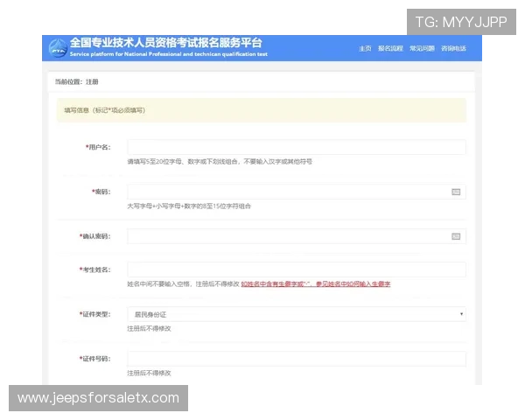Click the *考生姓名 field label
525x420 pixels.
94,269
